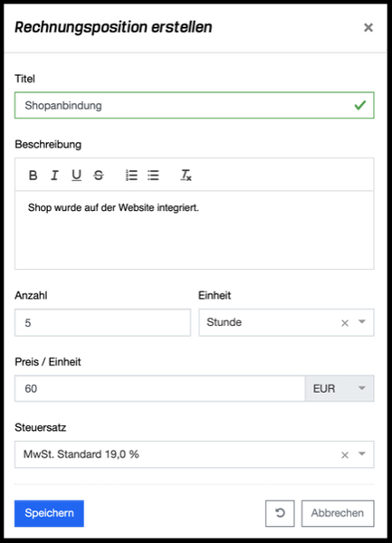Insert a numbered list in description
Viewport: 392px width, 543px height.
pos(131,176)
